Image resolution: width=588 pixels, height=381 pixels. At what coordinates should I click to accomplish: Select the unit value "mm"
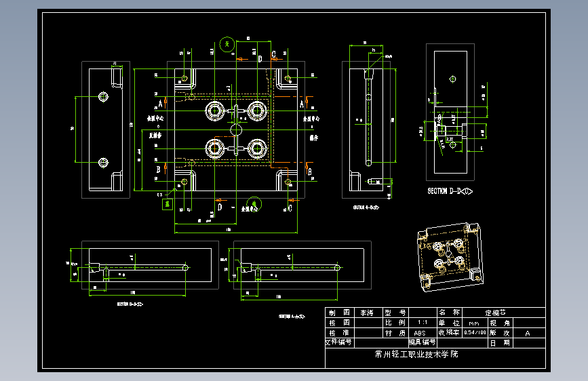[x=474, y=323]
